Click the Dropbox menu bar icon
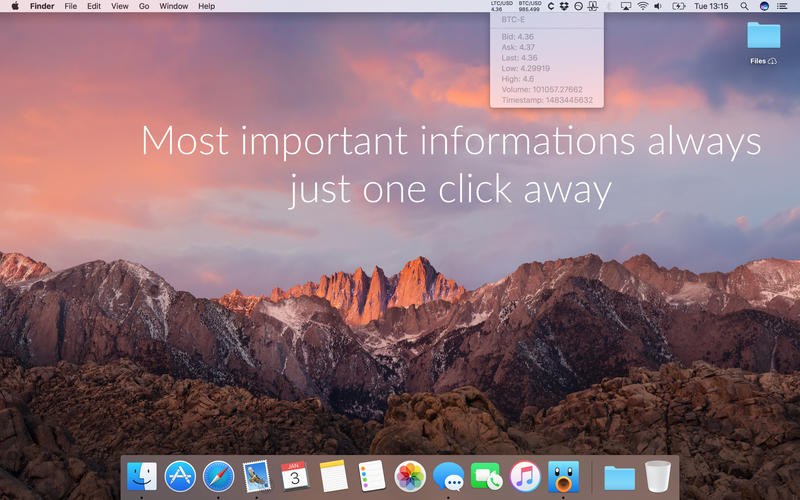800x500 pixels. (x=564, y=6)
